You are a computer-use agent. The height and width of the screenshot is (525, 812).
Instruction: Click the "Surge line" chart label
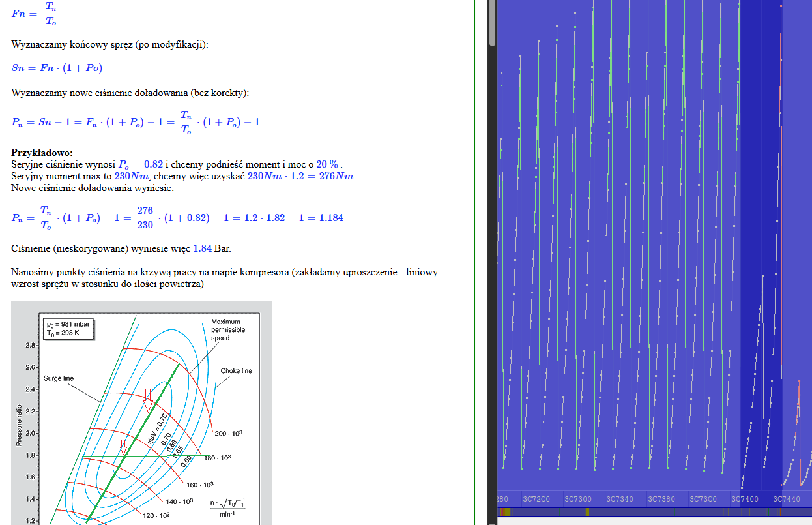[x=59, y=378]
